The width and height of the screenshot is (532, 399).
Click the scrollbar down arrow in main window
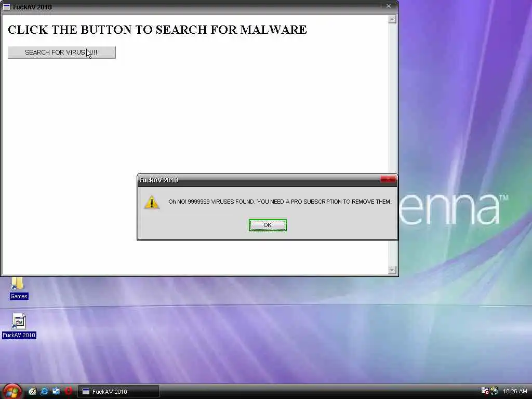click(392, 270)
